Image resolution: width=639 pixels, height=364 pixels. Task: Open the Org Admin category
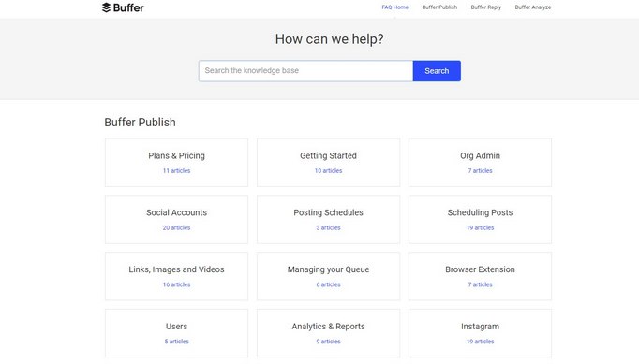[x=480, y=163]
